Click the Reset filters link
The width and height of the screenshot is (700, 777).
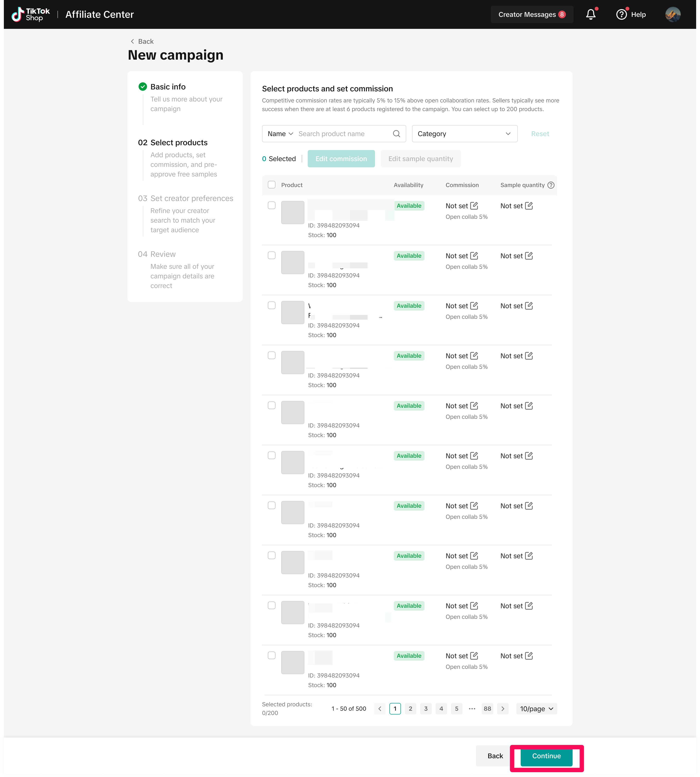(540, 134)
